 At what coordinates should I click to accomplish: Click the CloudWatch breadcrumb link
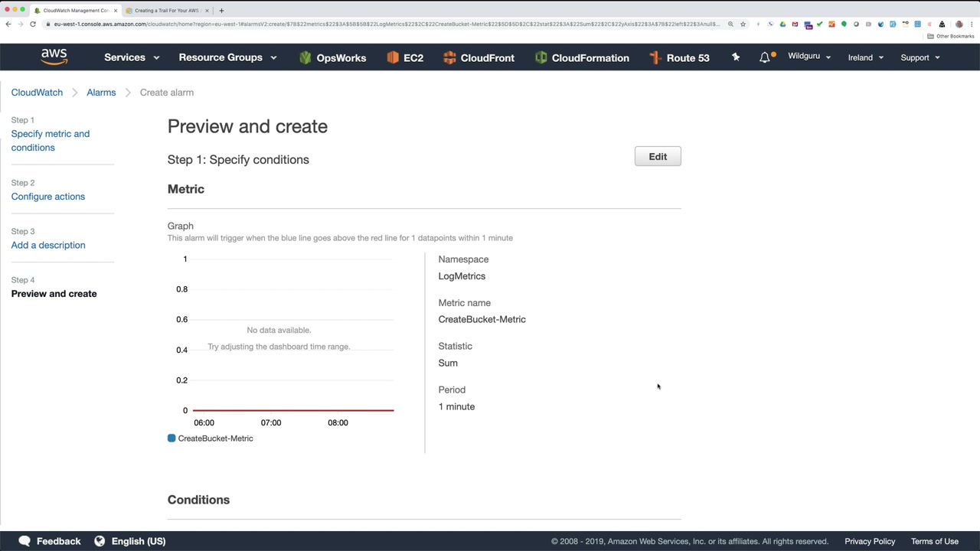click(37, 93)
